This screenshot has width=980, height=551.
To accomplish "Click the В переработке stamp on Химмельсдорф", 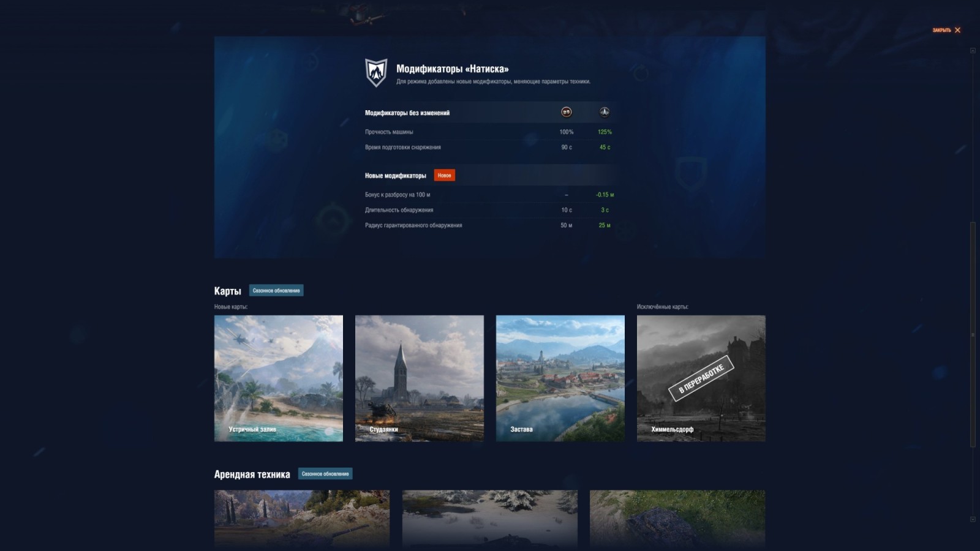I will click(x=701, y=378).
